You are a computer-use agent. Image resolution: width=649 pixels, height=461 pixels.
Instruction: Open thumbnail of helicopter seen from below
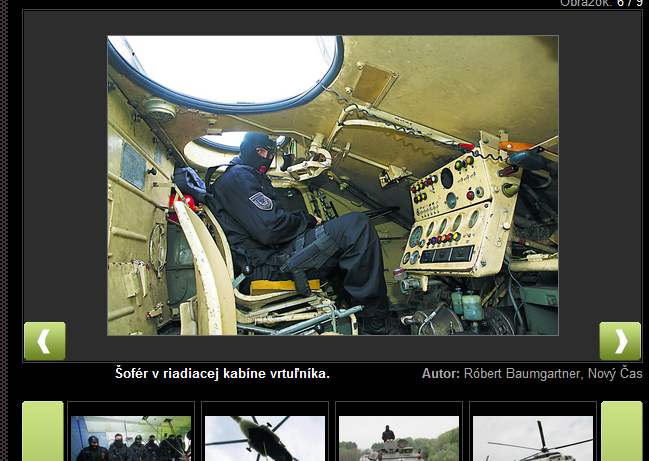coord(264,438)
